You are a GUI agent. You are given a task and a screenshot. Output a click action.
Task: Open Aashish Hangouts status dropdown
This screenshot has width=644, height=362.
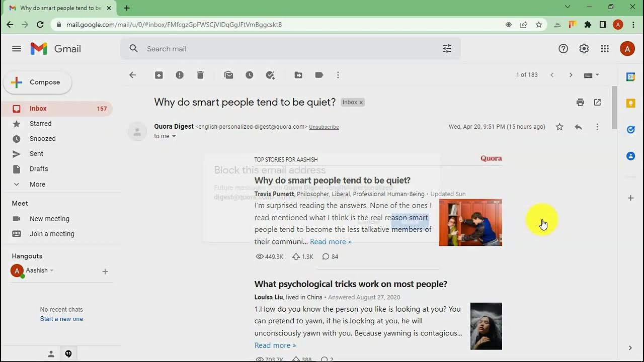click(51, 270)
